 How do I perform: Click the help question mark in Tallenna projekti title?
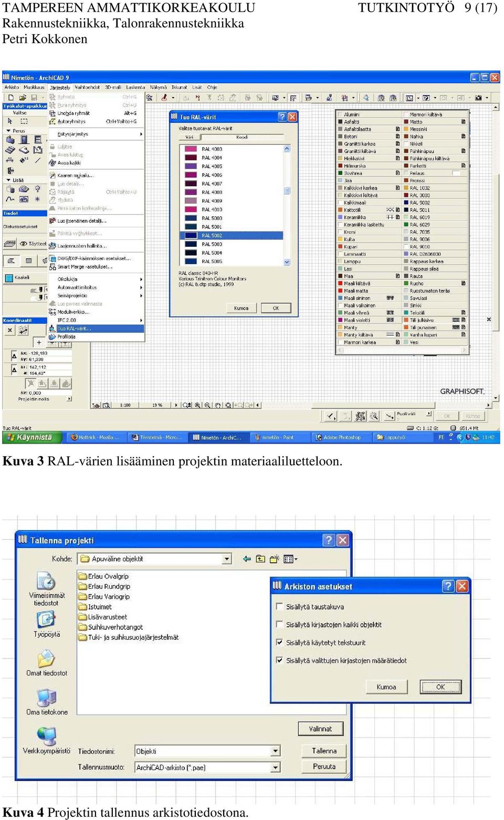[x=329, y=540]
